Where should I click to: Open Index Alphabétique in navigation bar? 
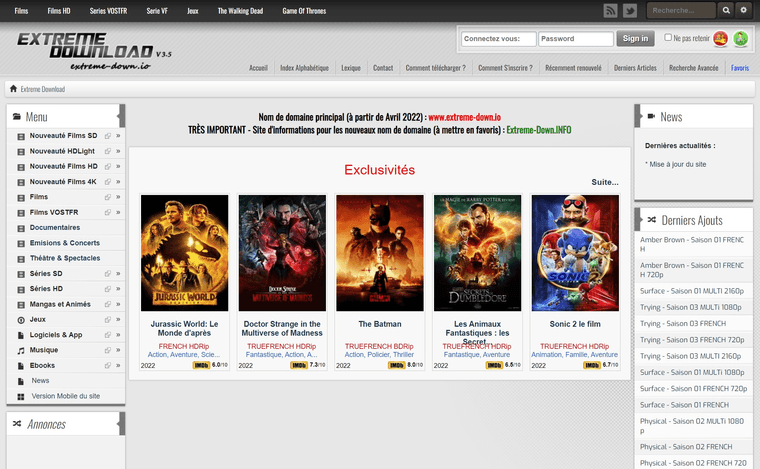[x=304, y=68]
